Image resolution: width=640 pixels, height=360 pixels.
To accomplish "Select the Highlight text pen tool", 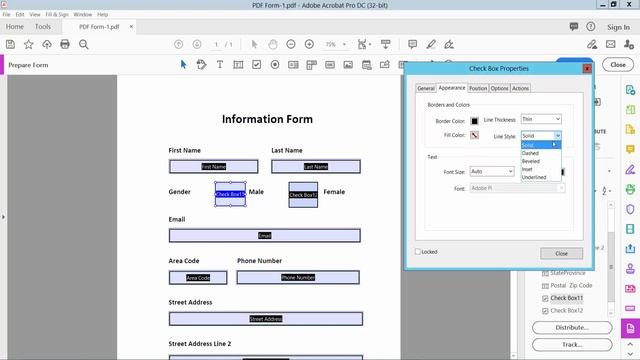I will 431,44.
